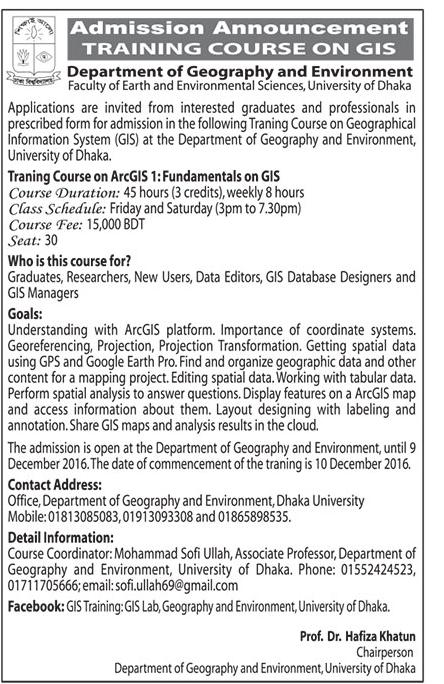Image resolution: width=444 pixels, height=684 pixels.
Task: Click mobile number 01913093308
Action: pos(157,517)
